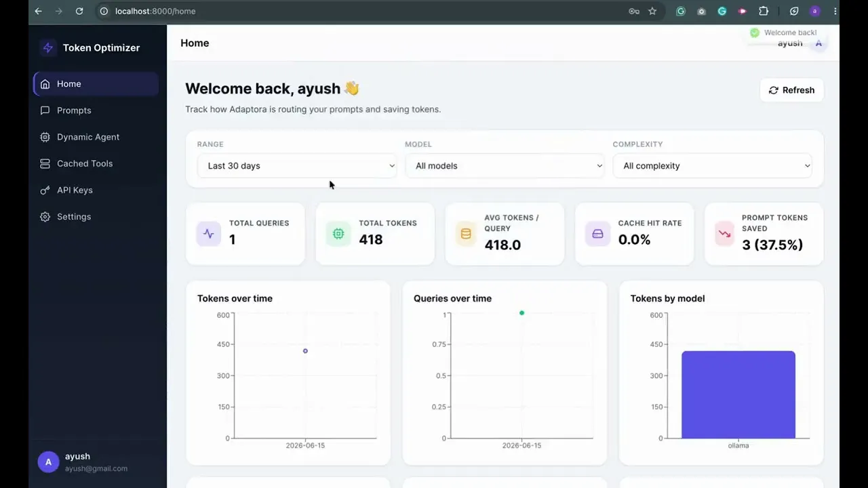Click the Prompts chat bubble icon
The width and height of the screenshot is (868, 488).
point(45,110)
